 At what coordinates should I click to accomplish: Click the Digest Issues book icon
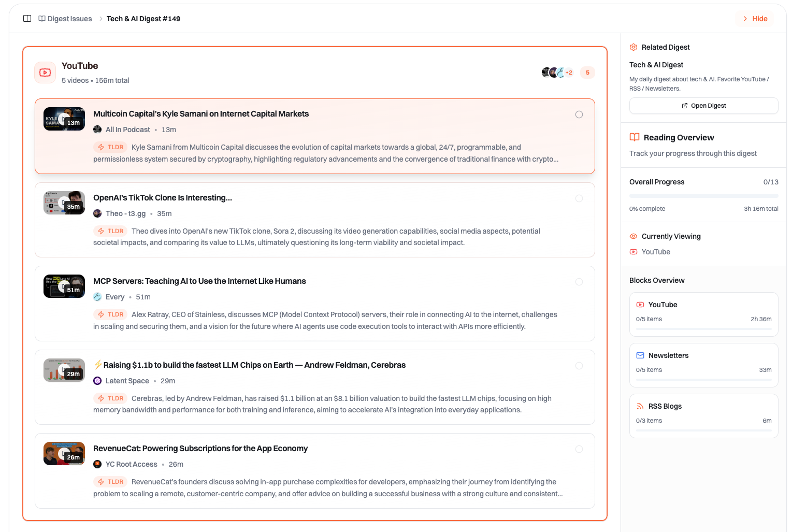pyautogui.click(x=42, y=19)
